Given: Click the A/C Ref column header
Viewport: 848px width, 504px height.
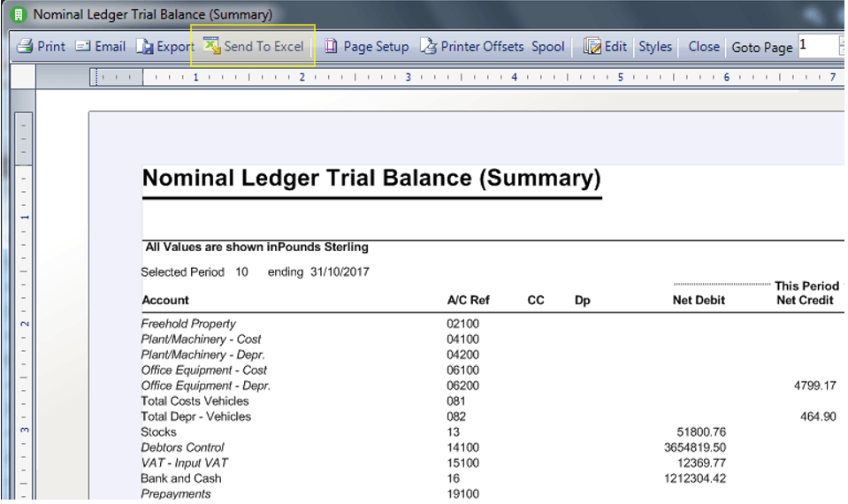Looking at the screenshot, I should tap(469, 300).
